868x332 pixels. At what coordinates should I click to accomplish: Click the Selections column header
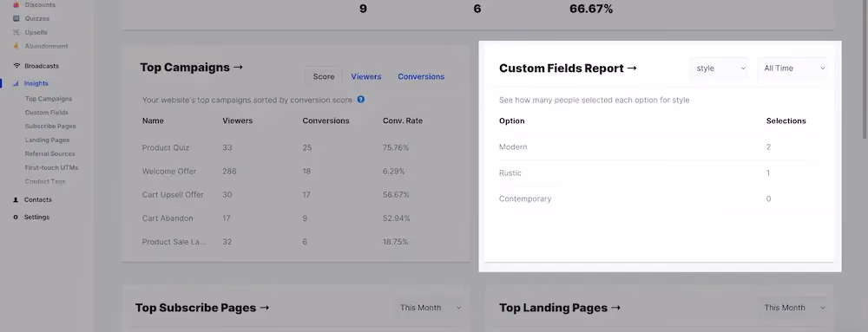tap(786, 120)
